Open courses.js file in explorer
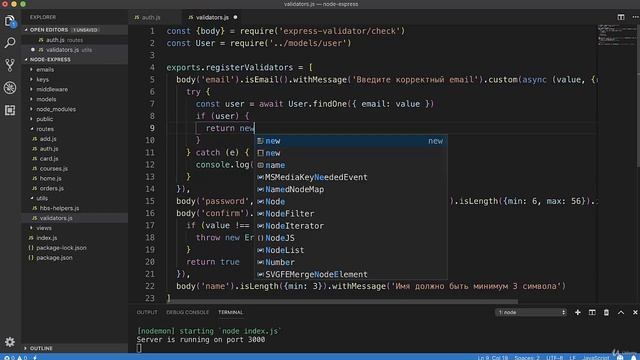Viewport: 640px width, 360px height. pyautogui.click(x=75, y=169)
